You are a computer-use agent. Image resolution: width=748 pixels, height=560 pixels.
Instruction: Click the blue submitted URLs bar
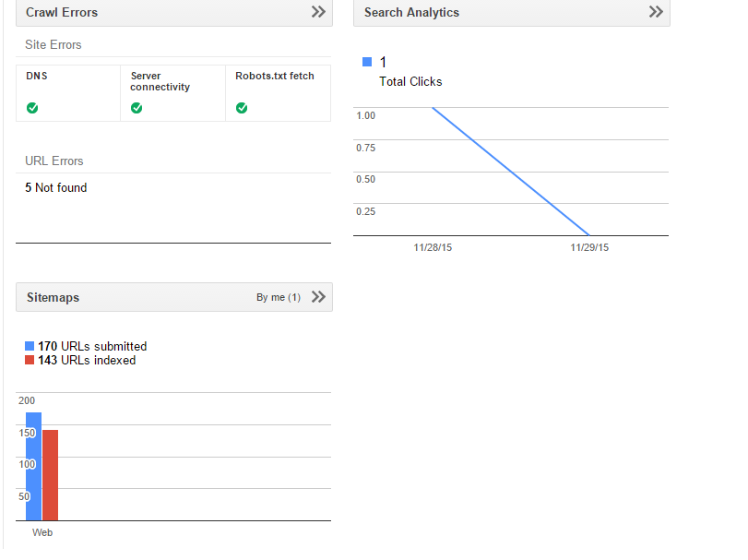point(33,467)
